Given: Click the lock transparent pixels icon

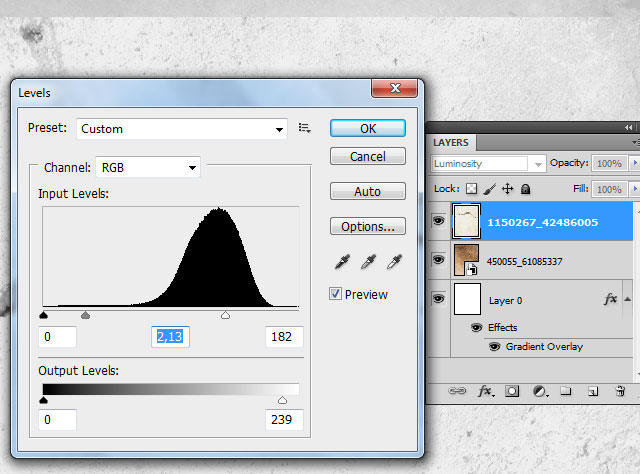Looking at the screenshot, I should click(x=471, y=189).
